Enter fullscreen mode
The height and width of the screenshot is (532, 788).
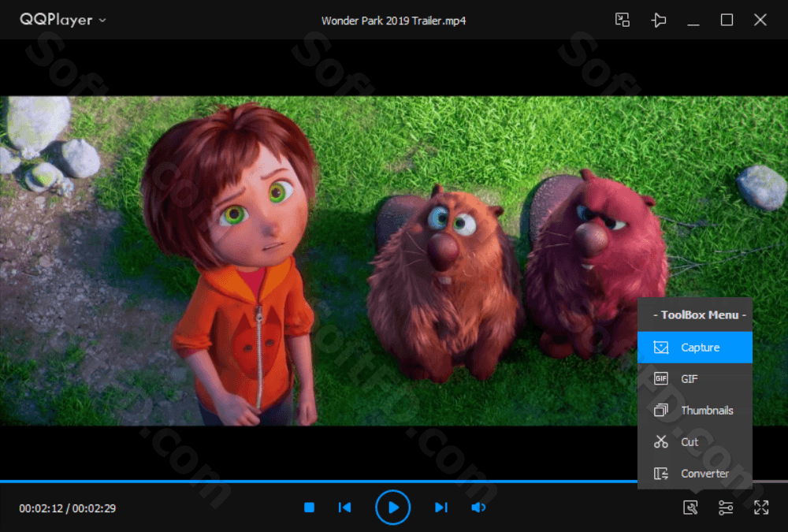pos(761,508)
